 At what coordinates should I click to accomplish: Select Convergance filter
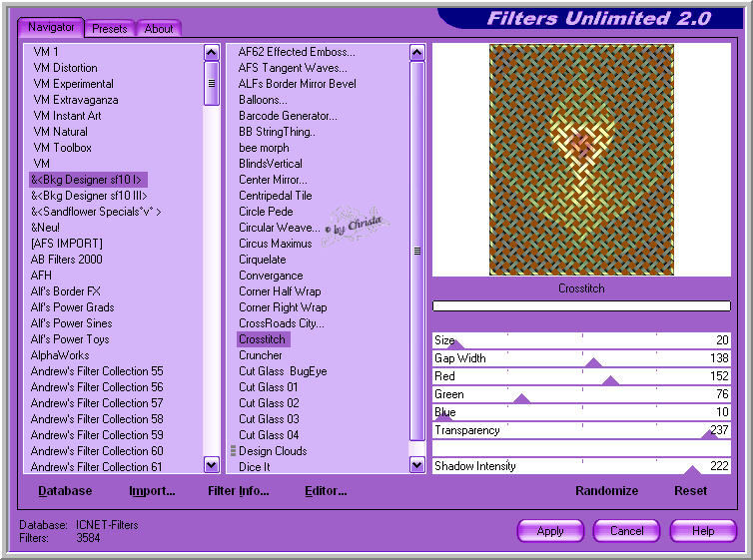[x=271, y=276]
